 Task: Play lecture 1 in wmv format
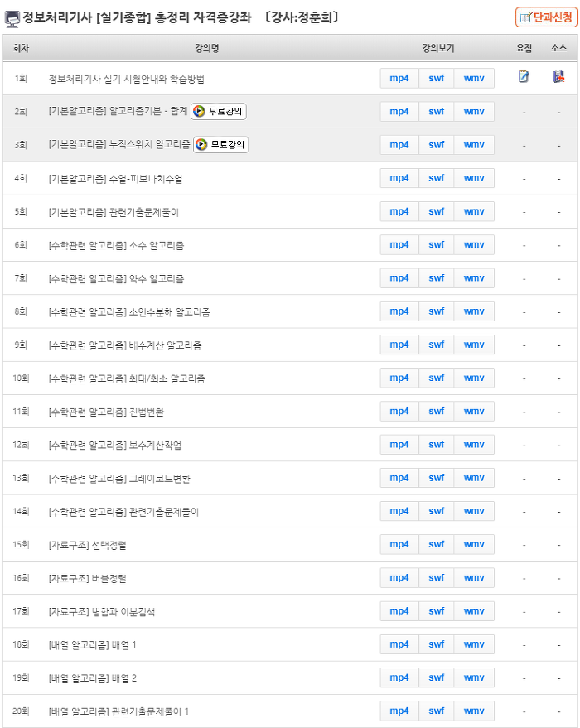pos(474,79)
